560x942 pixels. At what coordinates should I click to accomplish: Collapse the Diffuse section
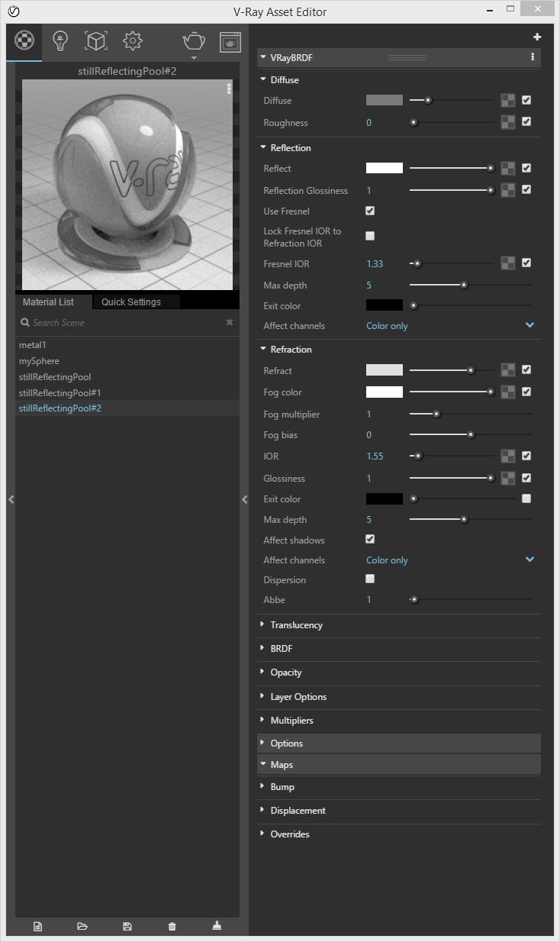click(263, 79)
